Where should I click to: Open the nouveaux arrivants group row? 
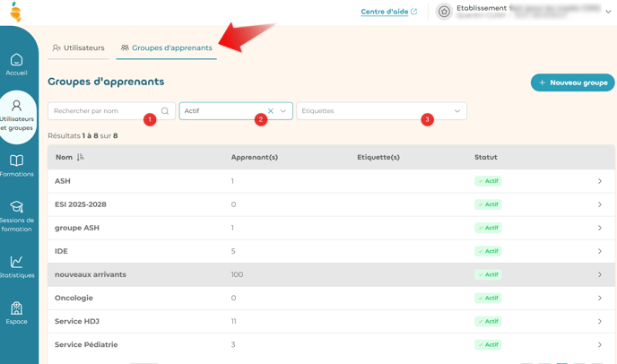pos(90,274)
